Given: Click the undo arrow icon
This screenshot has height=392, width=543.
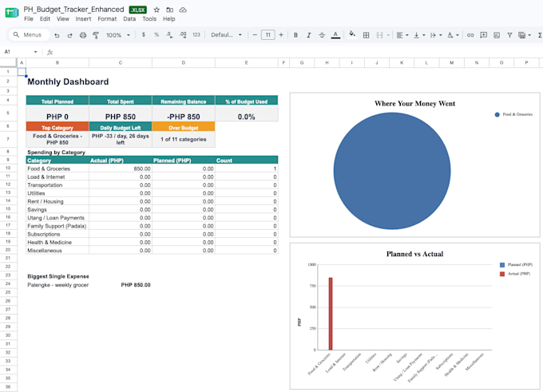Looking at the screenshot, I should [57, 35].
